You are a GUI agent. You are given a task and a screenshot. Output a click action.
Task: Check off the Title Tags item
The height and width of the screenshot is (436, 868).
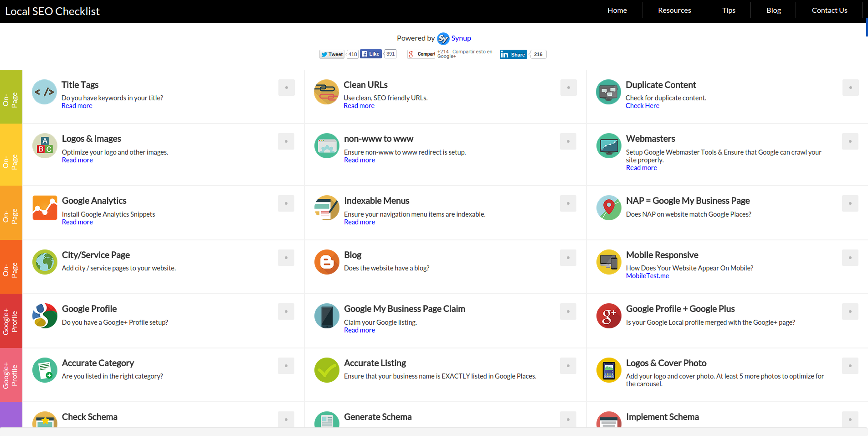point(287,88)
